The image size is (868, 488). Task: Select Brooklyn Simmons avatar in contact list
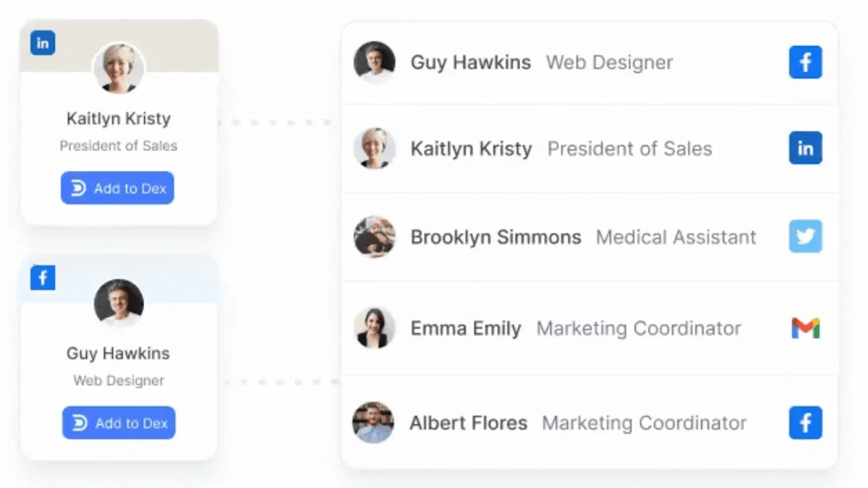click(x=374, y=236)
